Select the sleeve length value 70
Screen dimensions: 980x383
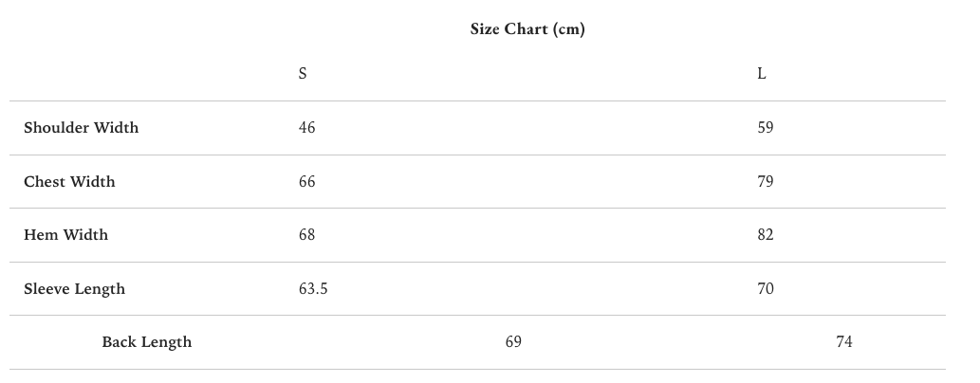coord(766,289)
